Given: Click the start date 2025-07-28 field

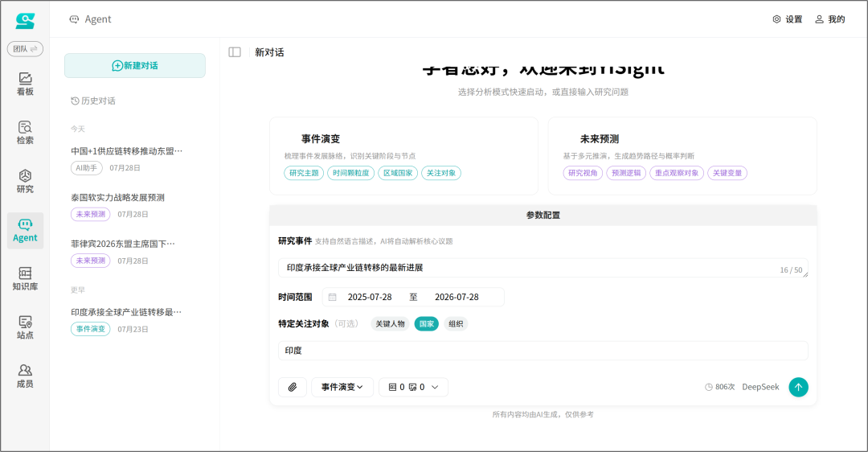Looking at the screenshot, I should 370,297.
